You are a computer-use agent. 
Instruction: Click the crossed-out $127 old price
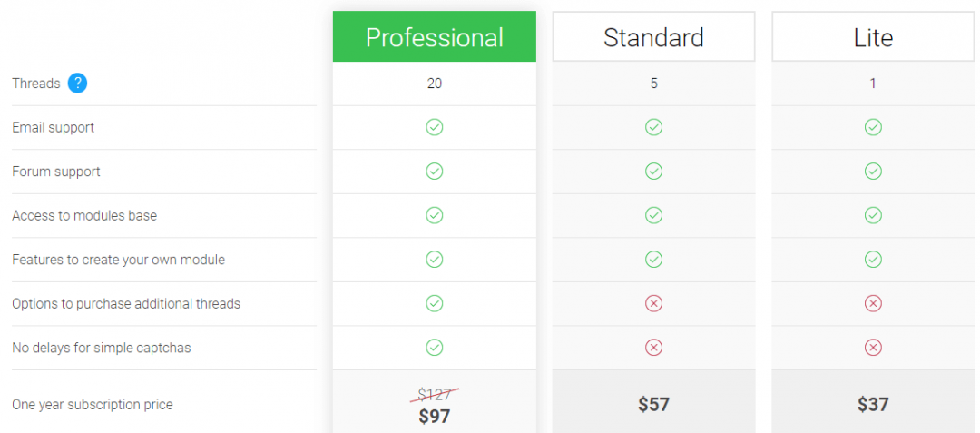point(436,394)
